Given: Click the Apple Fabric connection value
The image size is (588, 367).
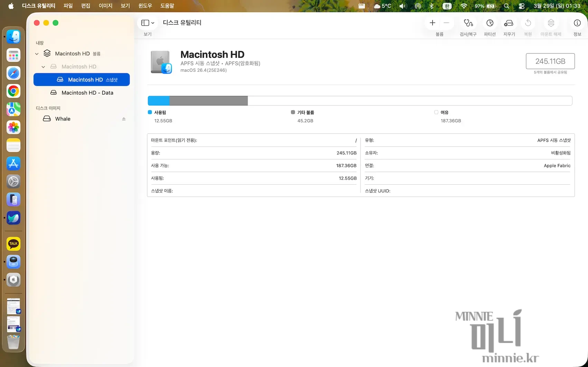Looking at the screenshot, I should click(x=557, y=166).
